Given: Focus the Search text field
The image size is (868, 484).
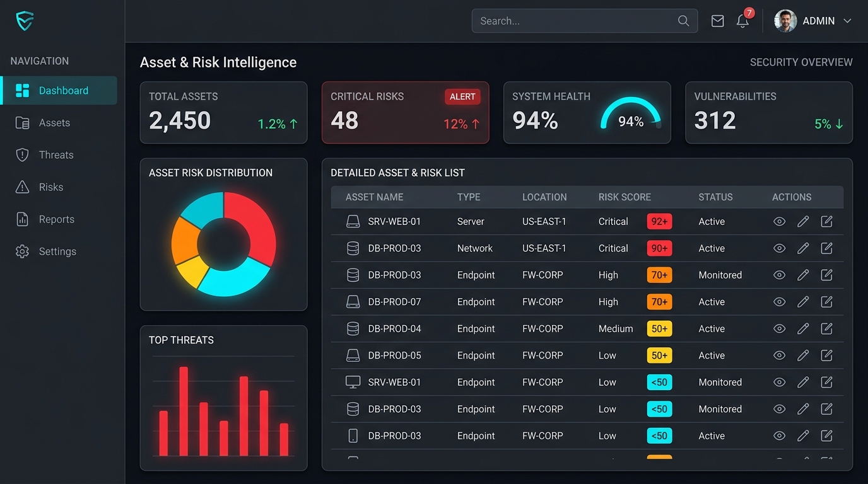Looking at the screenshot, I should (x=584, y=21).
